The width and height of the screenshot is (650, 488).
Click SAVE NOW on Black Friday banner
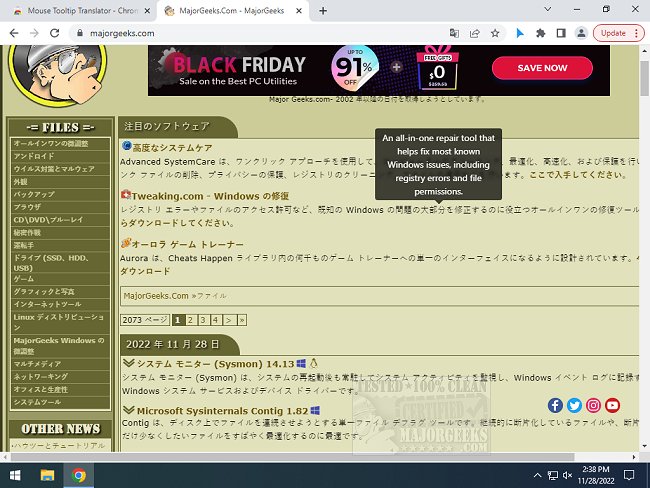point(542,68)
